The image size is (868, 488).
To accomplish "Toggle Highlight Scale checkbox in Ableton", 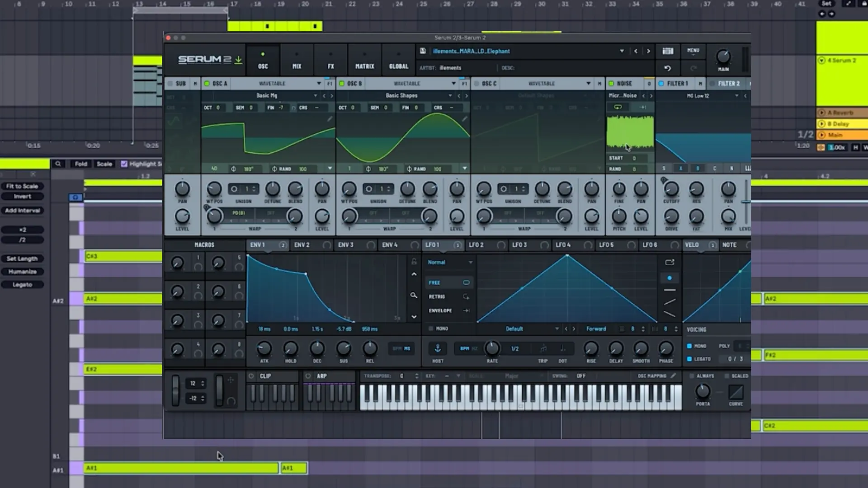I will 124,164.
